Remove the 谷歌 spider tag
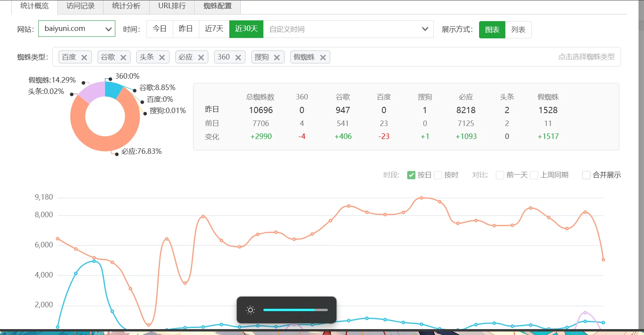This screenshot has width=644, height=335. [123, 58]
